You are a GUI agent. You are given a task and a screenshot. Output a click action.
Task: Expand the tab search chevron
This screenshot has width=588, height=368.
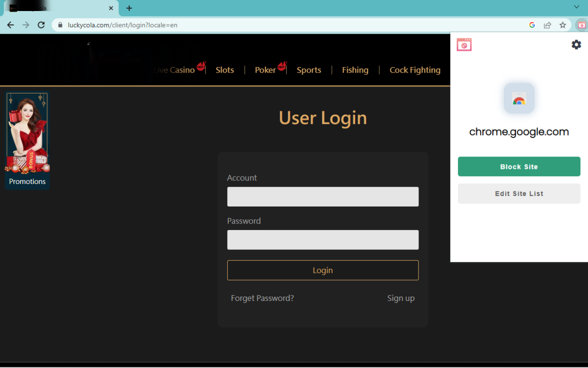(x=577, y=7)
